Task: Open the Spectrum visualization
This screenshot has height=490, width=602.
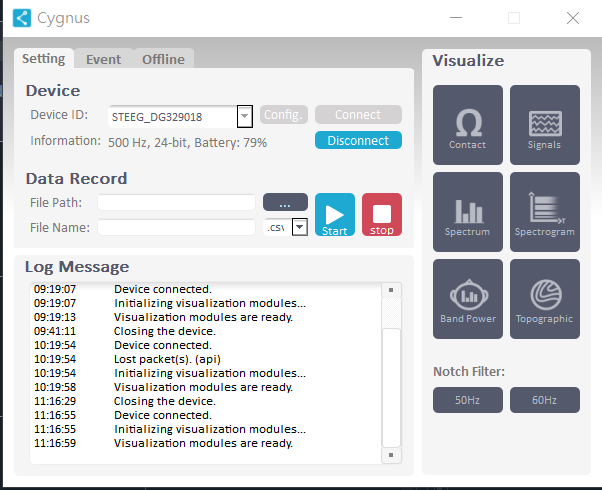Action: pos(468,212)
